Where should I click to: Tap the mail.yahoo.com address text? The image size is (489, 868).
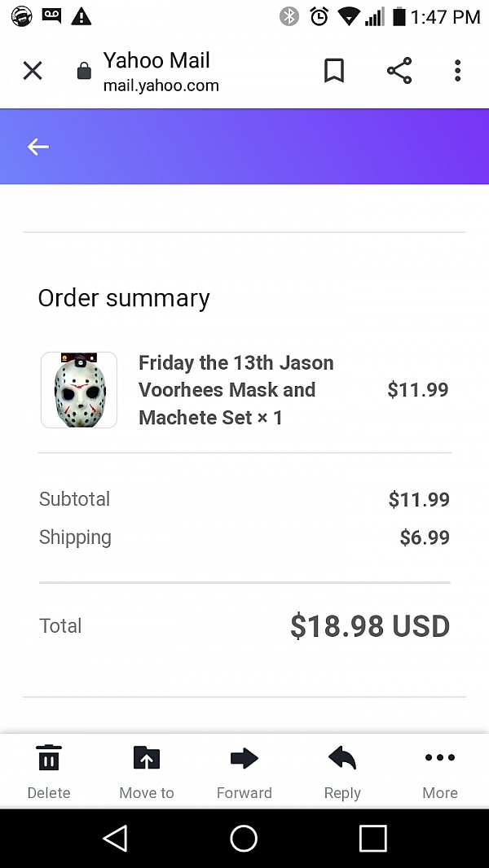click(161, 85)
